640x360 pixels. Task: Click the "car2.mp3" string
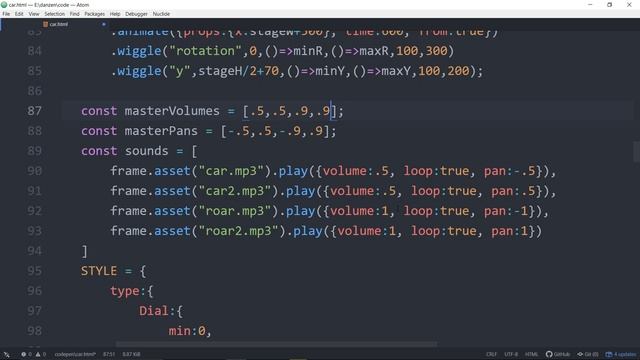pos(235,191)
